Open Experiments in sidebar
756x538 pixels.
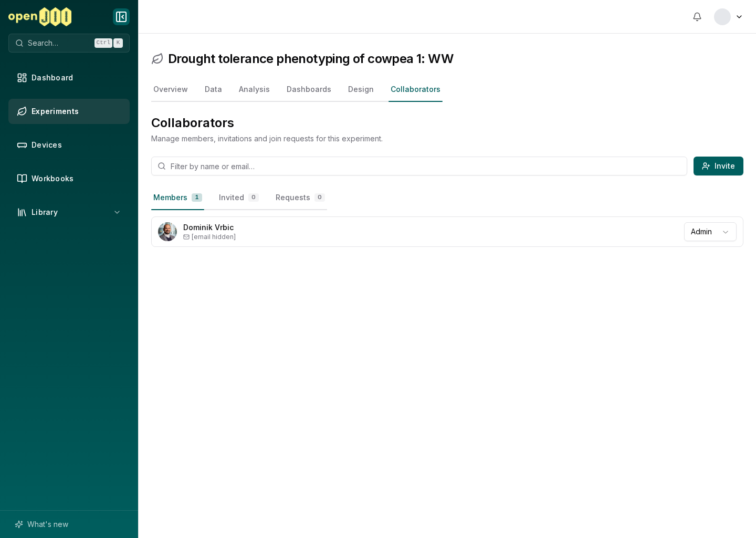[x=69, y=111]
